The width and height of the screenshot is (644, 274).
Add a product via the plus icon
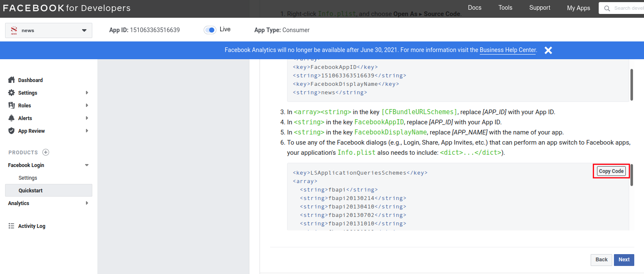click(x=46, y=152)
